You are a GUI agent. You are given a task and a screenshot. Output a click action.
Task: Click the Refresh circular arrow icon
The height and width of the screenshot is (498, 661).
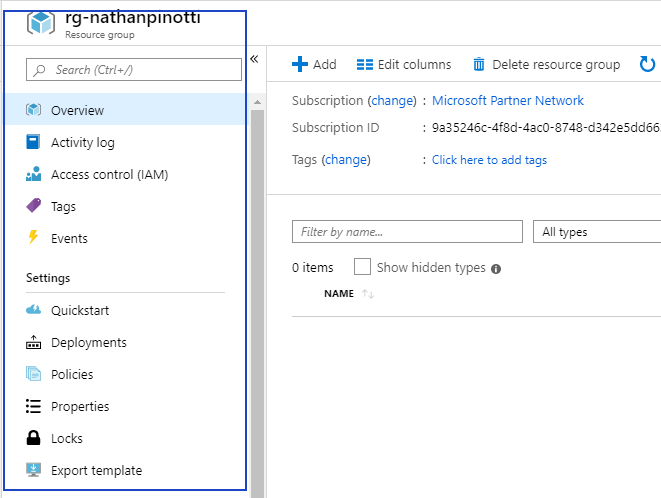pos(648,64)
